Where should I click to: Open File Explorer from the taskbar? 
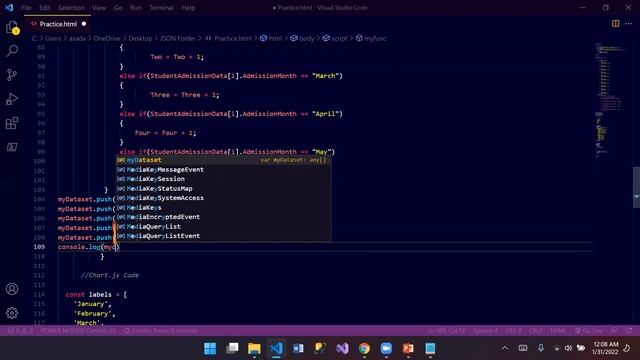click(x=254, y=349)
